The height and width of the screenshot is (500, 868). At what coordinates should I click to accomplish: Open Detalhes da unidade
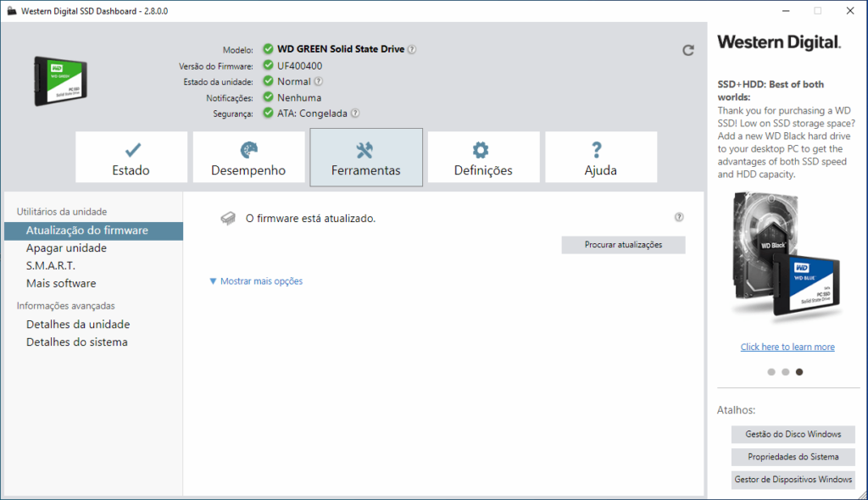coord(78,325)
